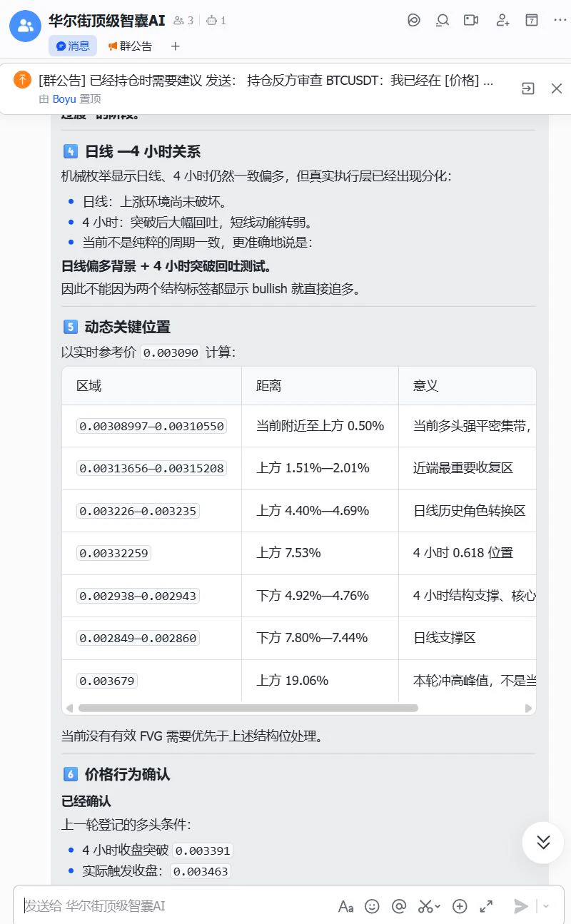This screenshot has height=924, width=571.
Task: Open the scissors screenshot dropdown
Action: point(430,906)
